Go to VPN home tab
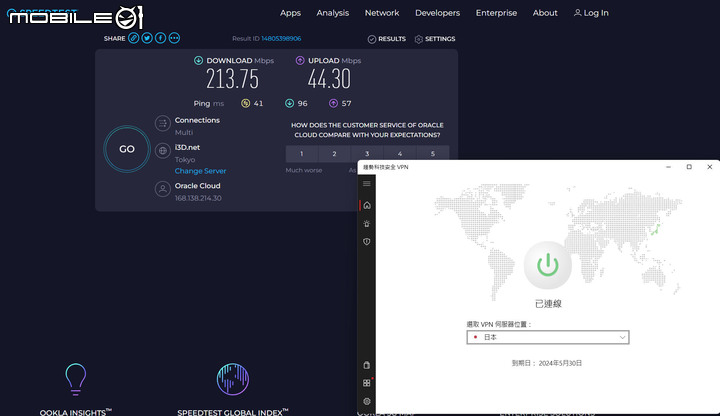Viewport: 720px width, 416px height. [x=366, y=205]
